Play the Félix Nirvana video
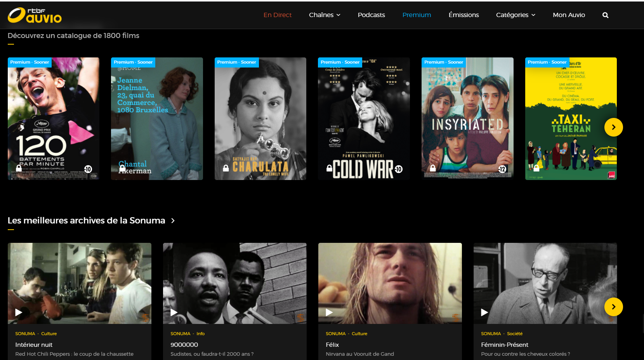 point(329,312)
